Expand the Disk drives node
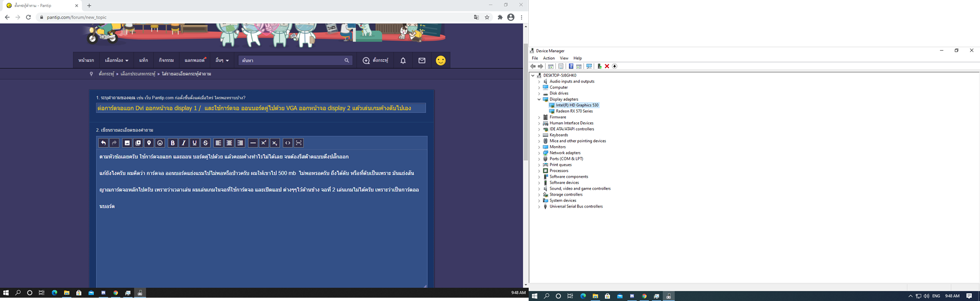The image size is (980, 301). [x=539, y=93]
